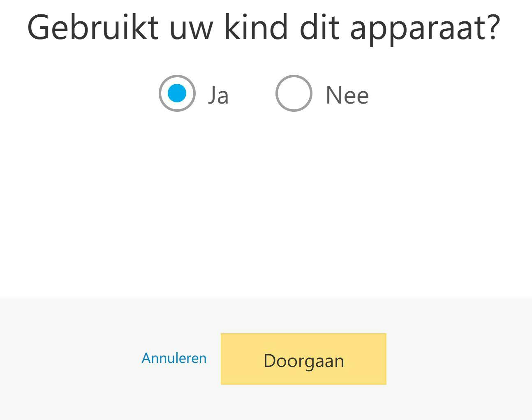532x420 pixels.
Task: Click the 'Nee' text label
Action: [x=347, y=95]
